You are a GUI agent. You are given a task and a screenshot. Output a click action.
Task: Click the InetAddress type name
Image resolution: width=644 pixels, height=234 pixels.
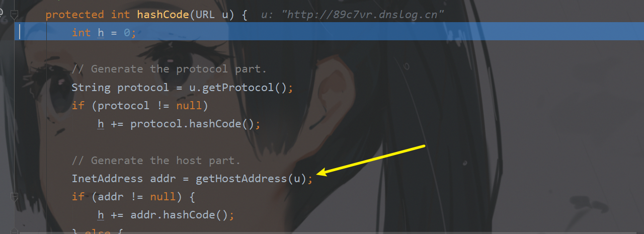107,179
